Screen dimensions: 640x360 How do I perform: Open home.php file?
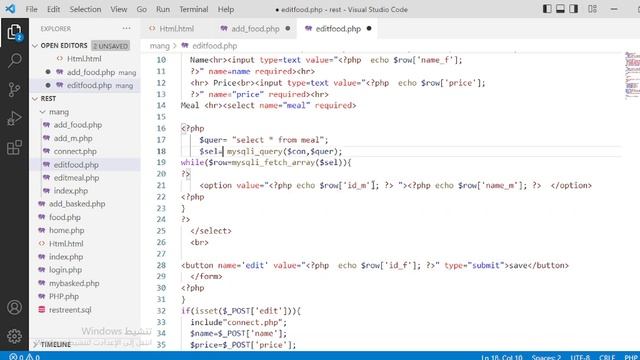67,230
